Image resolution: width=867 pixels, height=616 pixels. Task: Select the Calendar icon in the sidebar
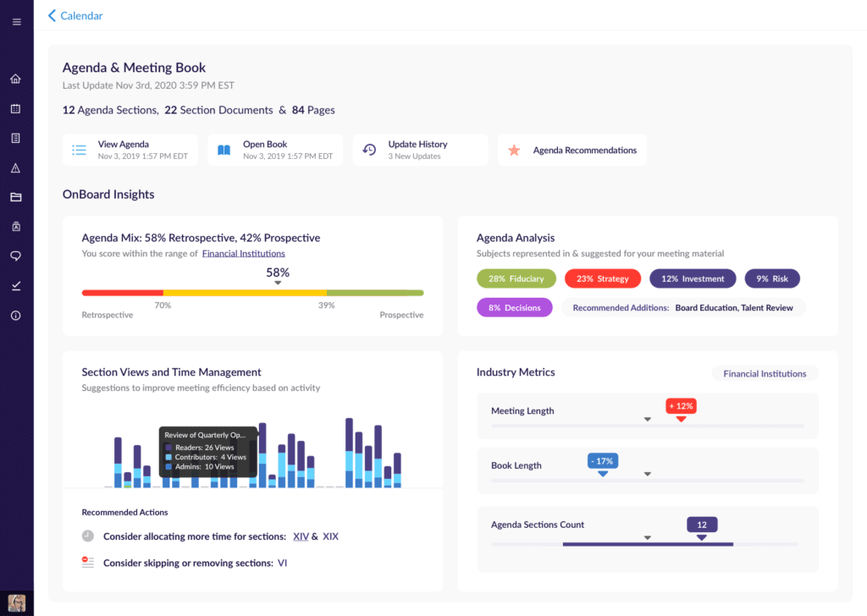tap(15, 107)
